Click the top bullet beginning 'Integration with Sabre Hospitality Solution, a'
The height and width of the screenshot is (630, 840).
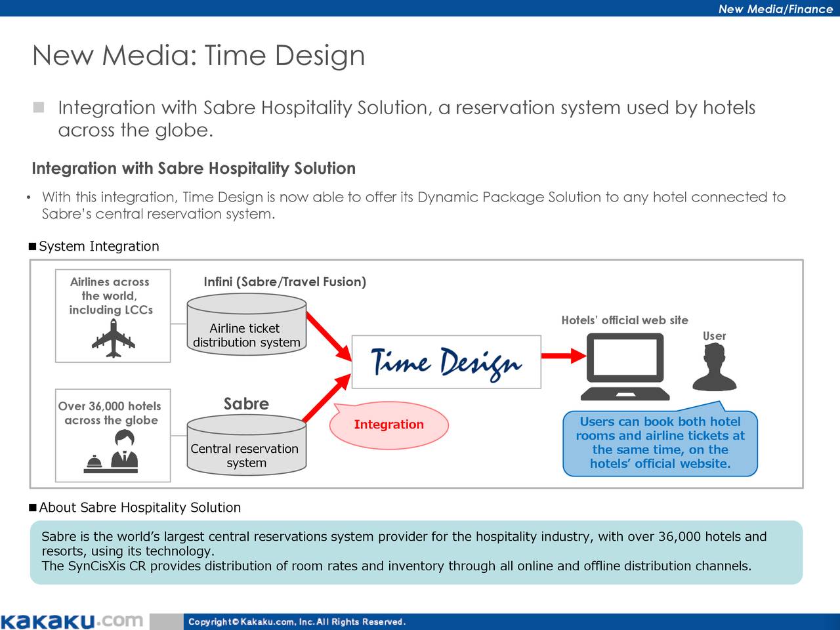click(x=407, y=119)
